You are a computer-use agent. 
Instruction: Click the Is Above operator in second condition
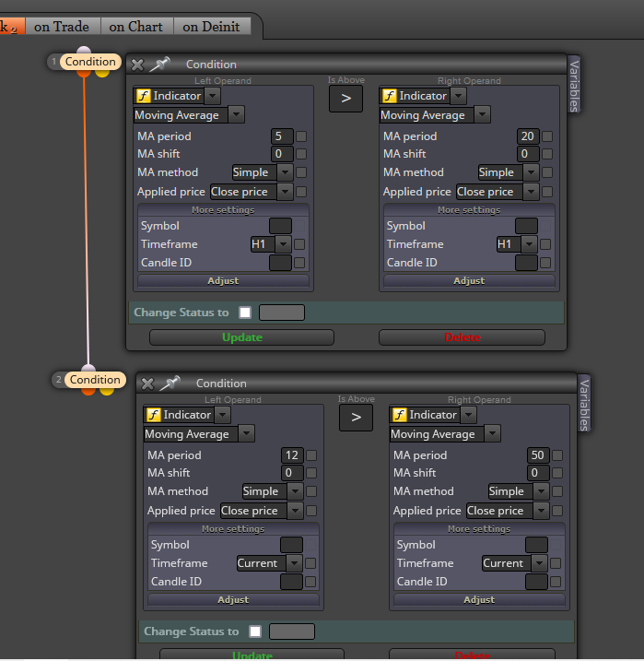pyautogui.click(x=356, y=418)
